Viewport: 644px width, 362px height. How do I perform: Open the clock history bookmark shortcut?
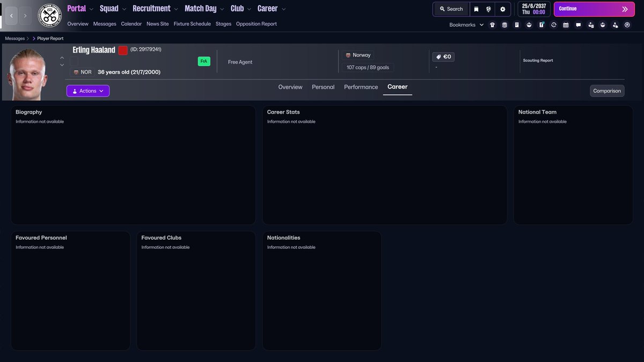554,25
